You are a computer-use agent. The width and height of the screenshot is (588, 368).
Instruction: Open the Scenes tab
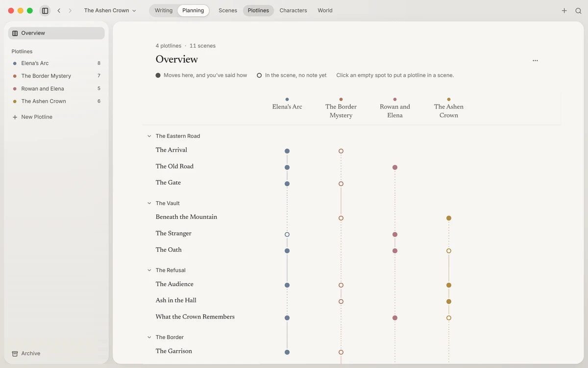[x=228, y=10]
